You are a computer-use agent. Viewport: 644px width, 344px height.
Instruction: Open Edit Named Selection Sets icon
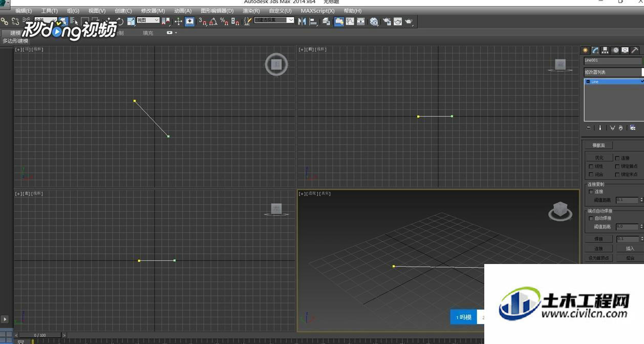click(248, 22)
